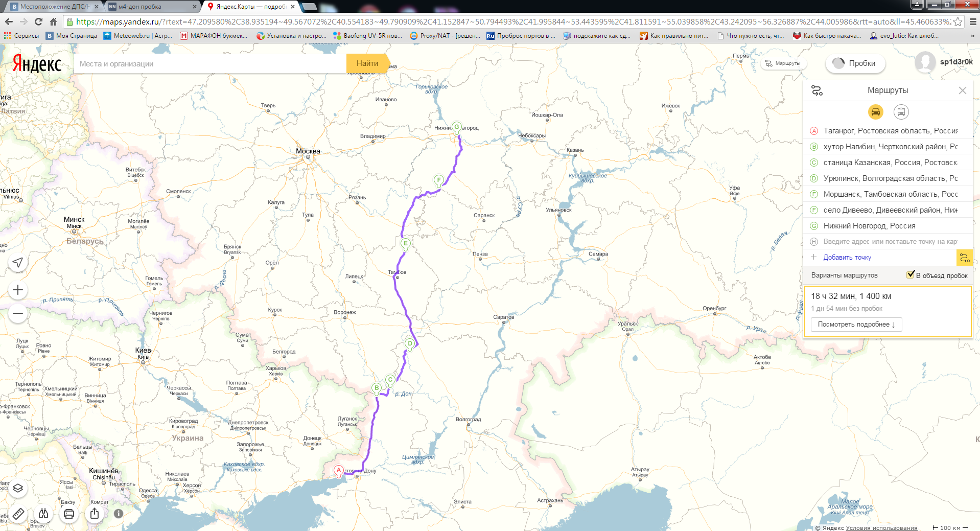Open the map layers icon
Screen dimensions: 980x531
(x=18, y=488)
